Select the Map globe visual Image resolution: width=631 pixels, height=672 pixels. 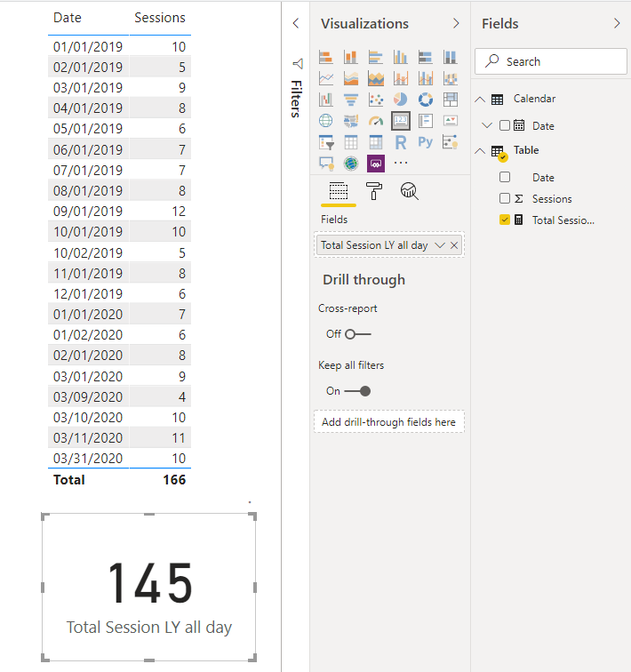(326, 121)
